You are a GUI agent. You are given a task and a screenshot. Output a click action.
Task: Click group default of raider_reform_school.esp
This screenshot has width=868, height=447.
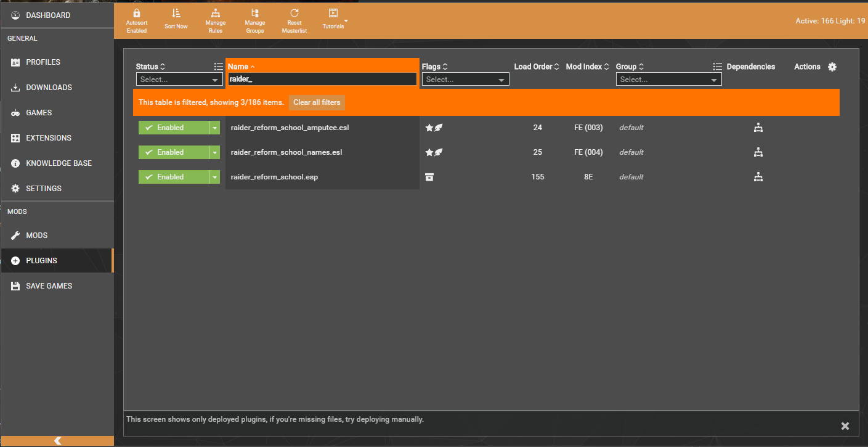[x=631, y=177]
